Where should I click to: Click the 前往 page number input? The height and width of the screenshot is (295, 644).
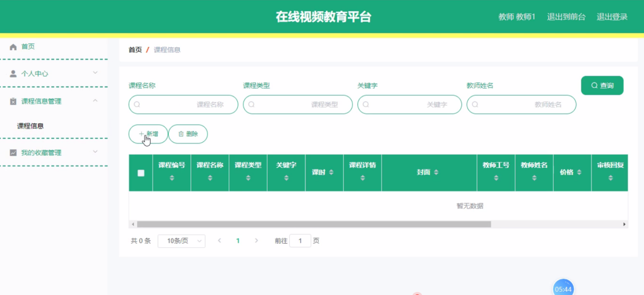[x=300, y=241]
